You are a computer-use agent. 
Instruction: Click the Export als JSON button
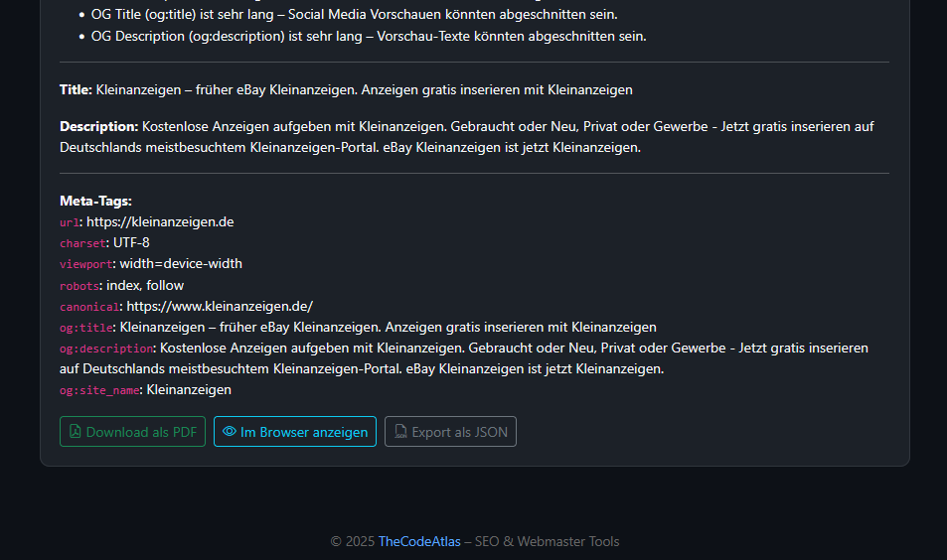450,432
